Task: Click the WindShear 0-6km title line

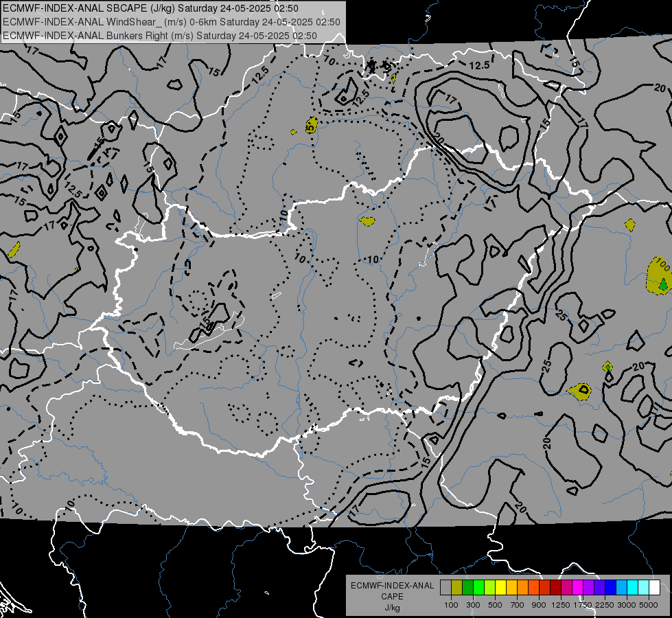Action: click(172, 22)
